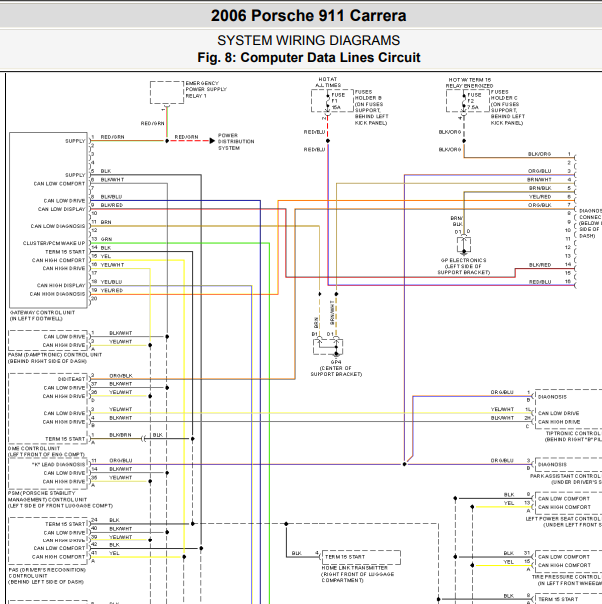Click the 'SYSTEM WIRING DIAGRAMS' heading
The width and height of the screenshot is (602, 604).
point(309,40)
